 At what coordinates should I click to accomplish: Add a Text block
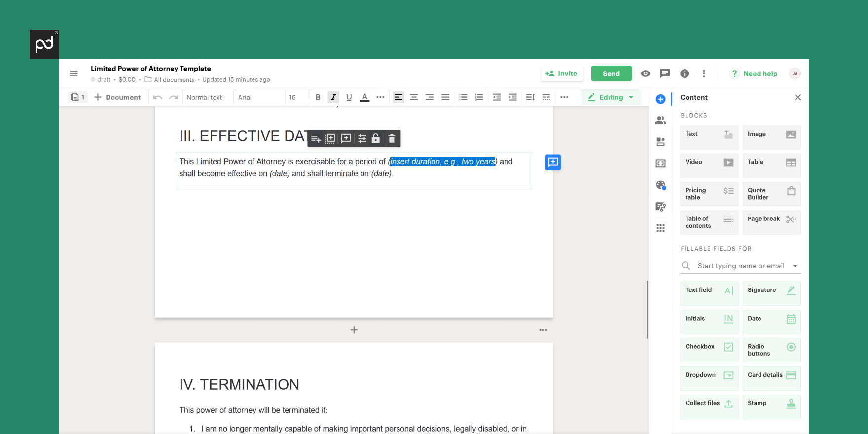point(709,137)
